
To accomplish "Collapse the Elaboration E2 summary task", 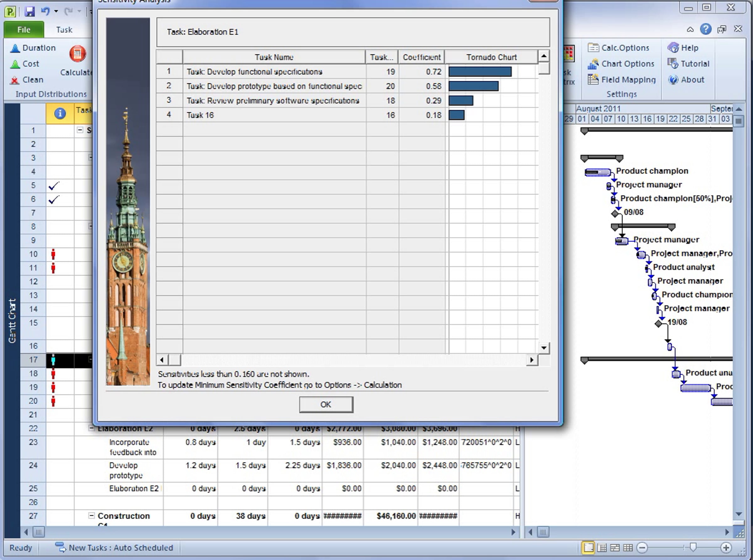I will (x=91, y=428).
